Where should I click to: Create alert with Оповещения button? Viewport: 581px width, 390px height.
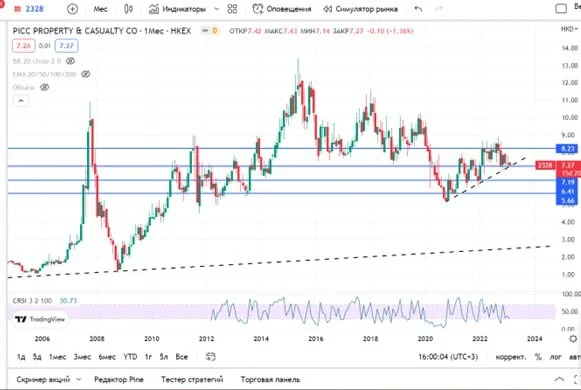282,9
